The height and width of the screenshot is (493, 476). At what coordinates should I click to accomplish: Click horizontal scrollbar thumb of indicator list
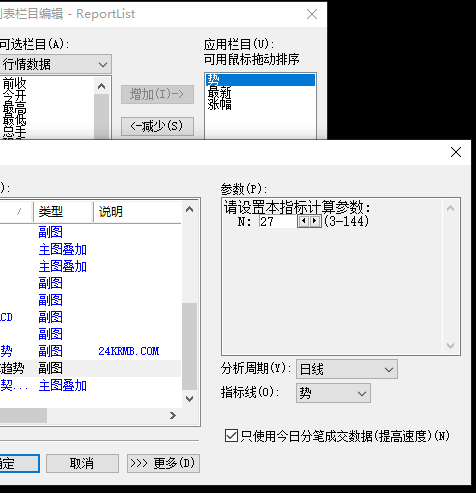23,416
